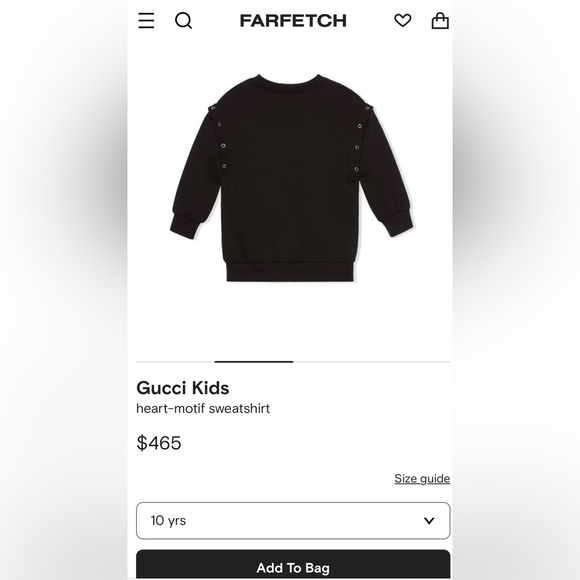The width and height of the screenshot is (580, 580).
Task: Select the active second carousel indicator
Action: pos(254,361)
